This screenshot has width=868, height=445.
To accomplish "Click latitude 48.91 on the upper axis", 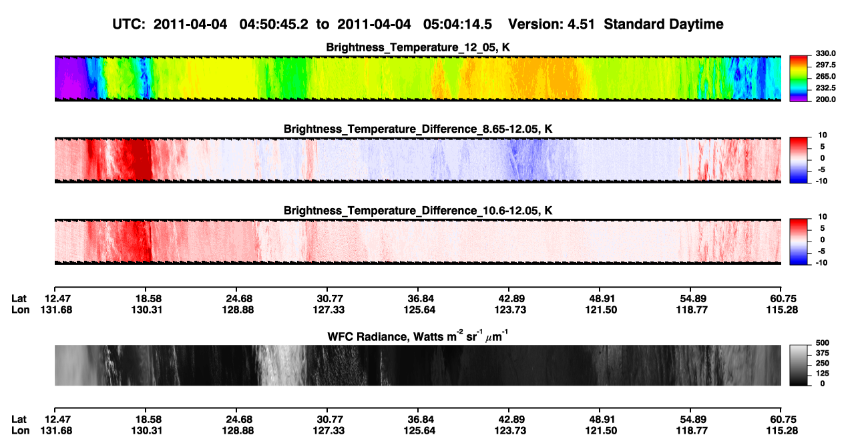I will (x=600, y=298).
